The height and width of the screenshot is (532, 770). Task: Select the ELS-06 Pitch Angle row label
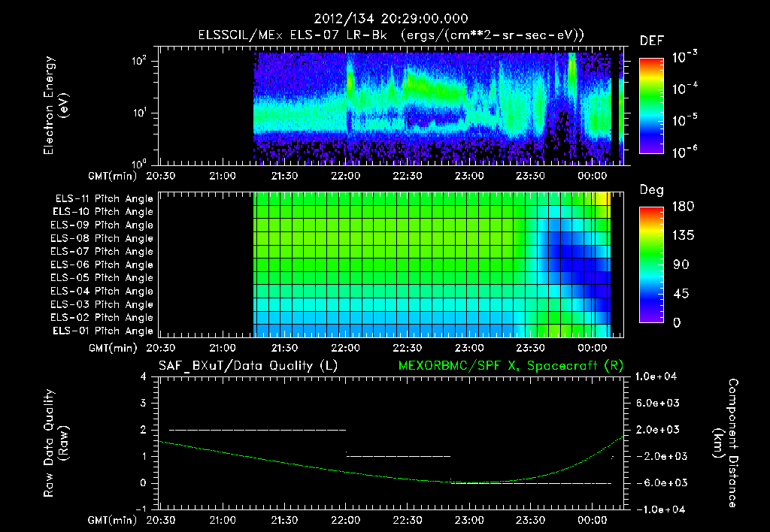[x=102, y=265]
